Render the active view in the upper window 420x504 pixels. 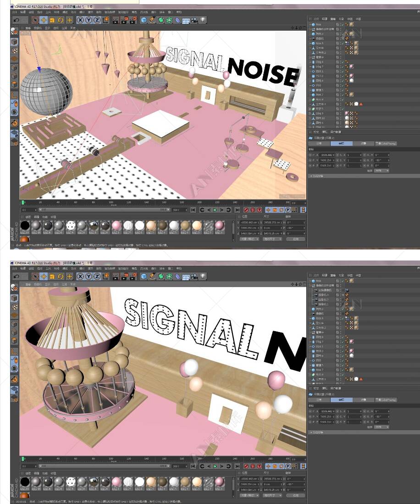pos(116,20)
